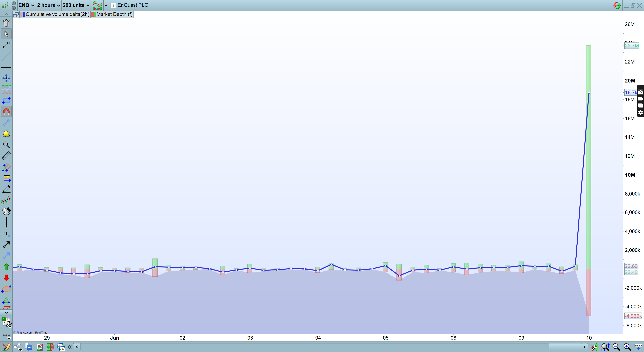Image resolution: width=644 pixels, height=352 pixels.
Task: Open the chat comment bubble icon
Action: (29, 347)
